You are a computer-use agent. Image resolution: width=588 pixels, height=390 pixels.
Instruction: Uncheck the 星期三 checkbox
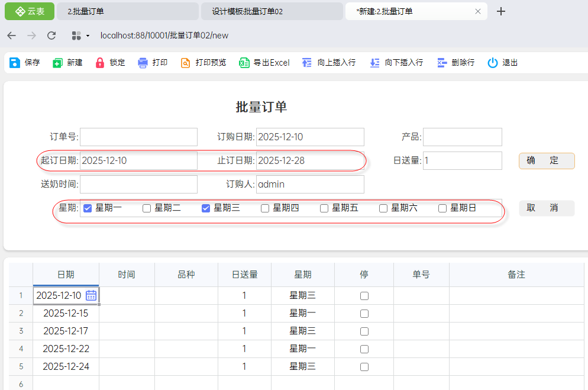click(205, 208)
